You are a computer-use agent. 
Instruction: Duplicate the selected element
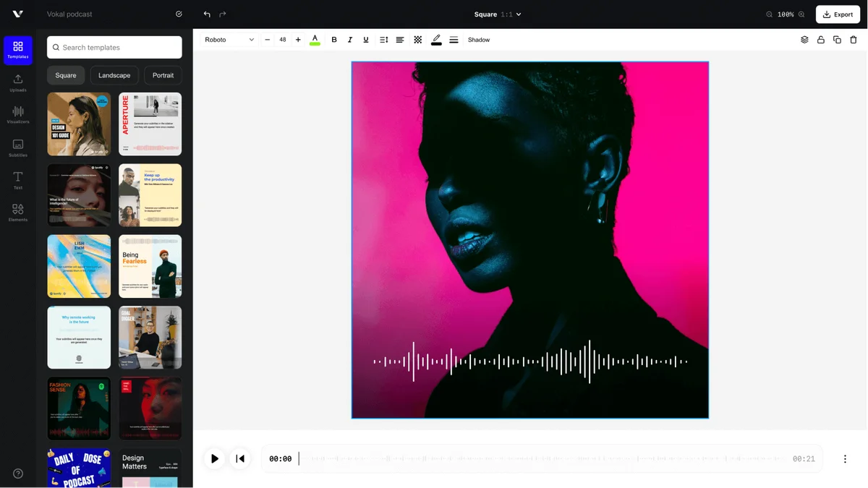[x=837, y=40]
